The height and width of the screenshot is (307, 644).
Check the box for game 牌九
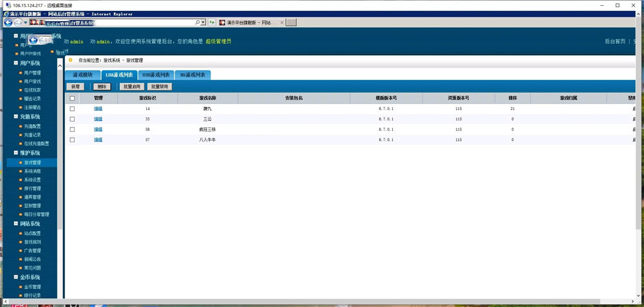pos(72,109)
